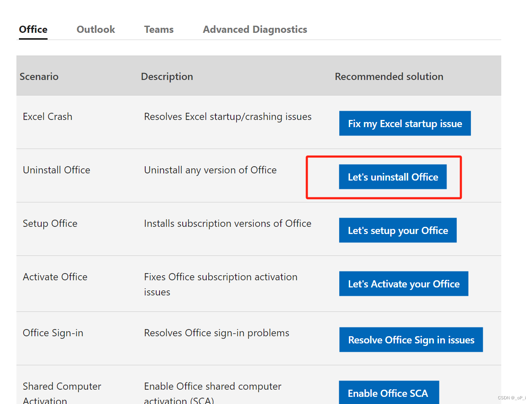Go to Advanced Diagnostics tab

click(255, 29)
